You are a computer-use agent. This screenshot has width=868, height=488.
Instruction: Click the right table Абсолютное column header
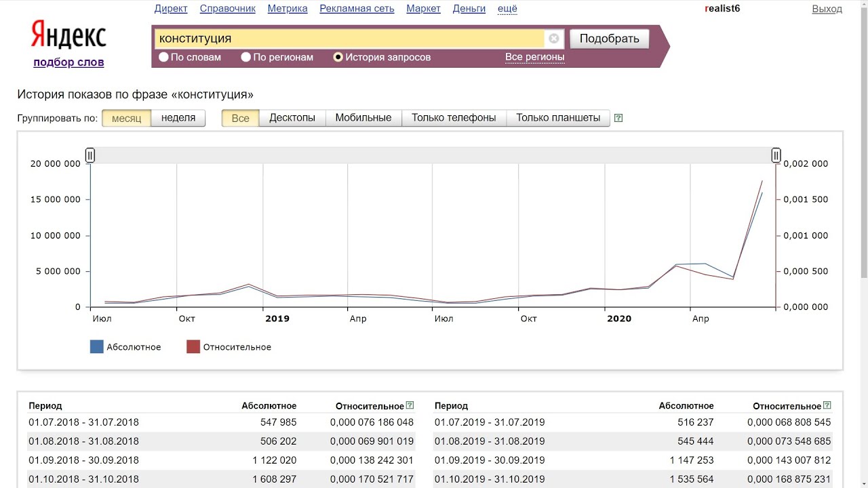(x=686, y=406)
